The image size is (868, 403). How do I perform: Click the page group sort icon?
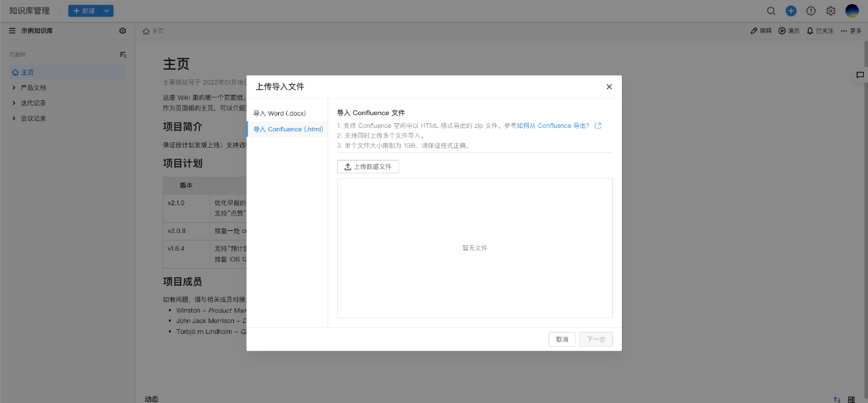point(123,54)
